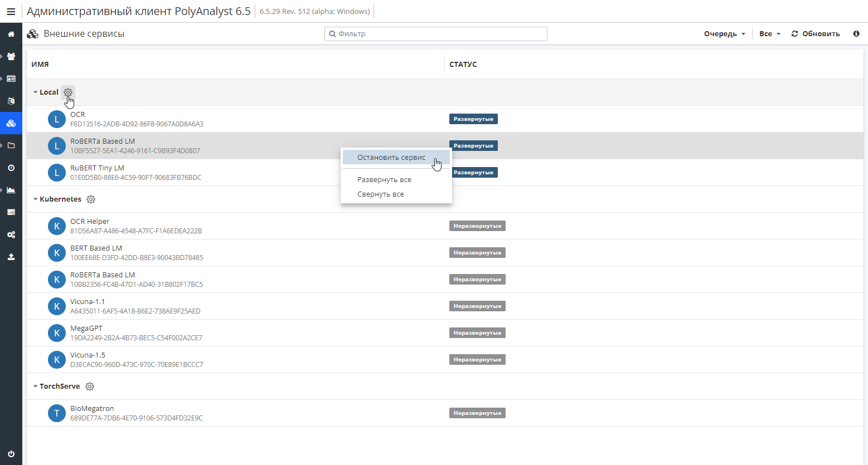Click Неразвернутые badge of OCR Helper
The image size is (868, 465).
(477, 226)
